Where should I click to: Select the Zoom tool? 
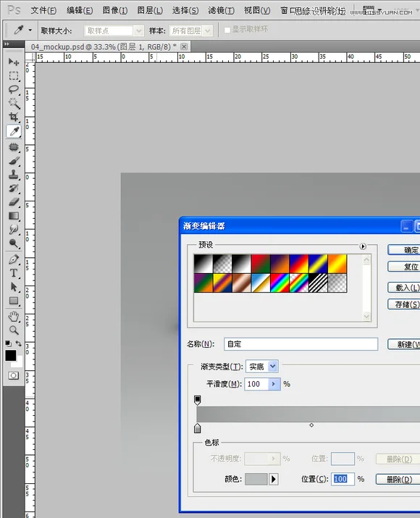(x=14, y=330)
